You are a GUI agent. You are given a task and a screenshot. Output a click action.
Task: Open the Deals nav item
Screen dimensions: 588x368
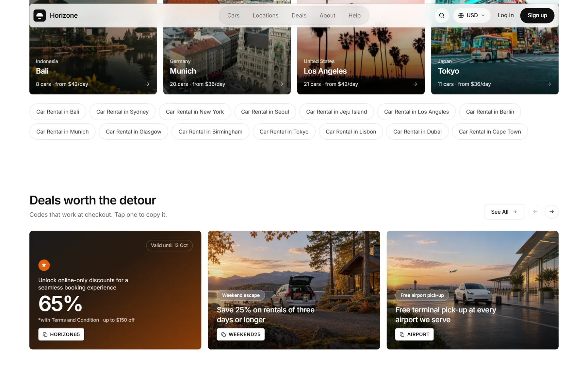pyautogui.click(x=299, y=15)
